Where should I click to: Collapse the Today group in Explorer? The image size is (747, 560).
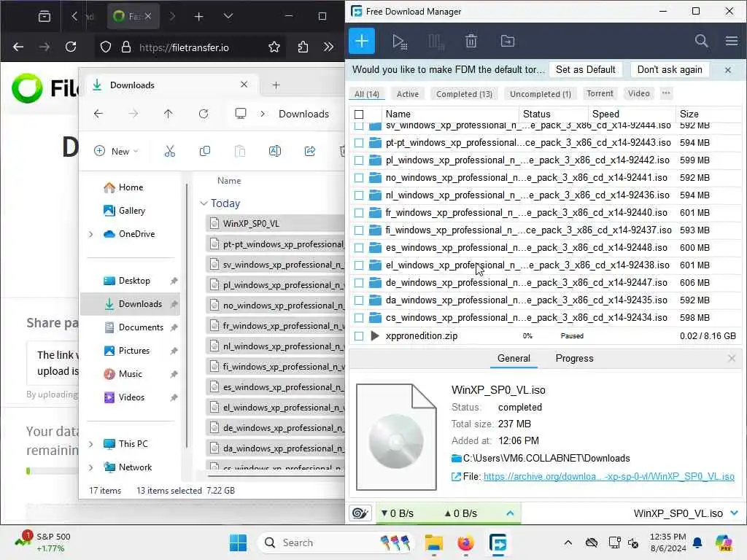coord(204,203)
